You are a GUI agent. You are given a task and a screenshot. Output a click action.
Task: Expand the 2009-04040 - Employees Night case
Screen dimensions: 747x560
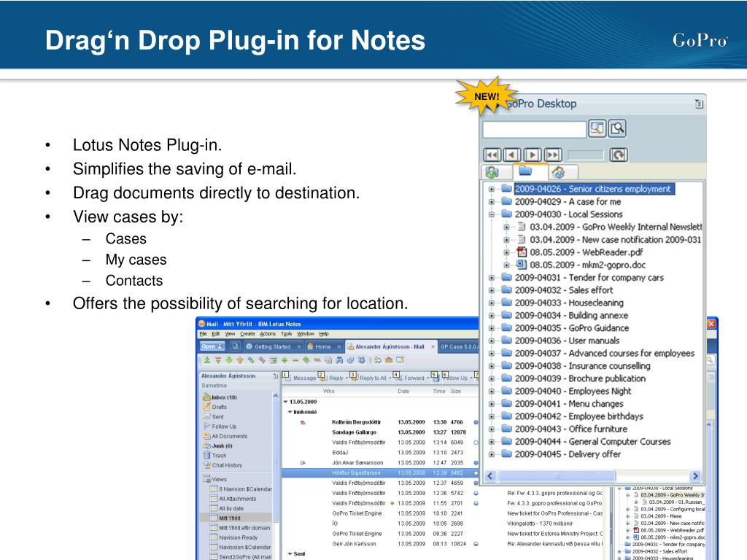point(492,391)
